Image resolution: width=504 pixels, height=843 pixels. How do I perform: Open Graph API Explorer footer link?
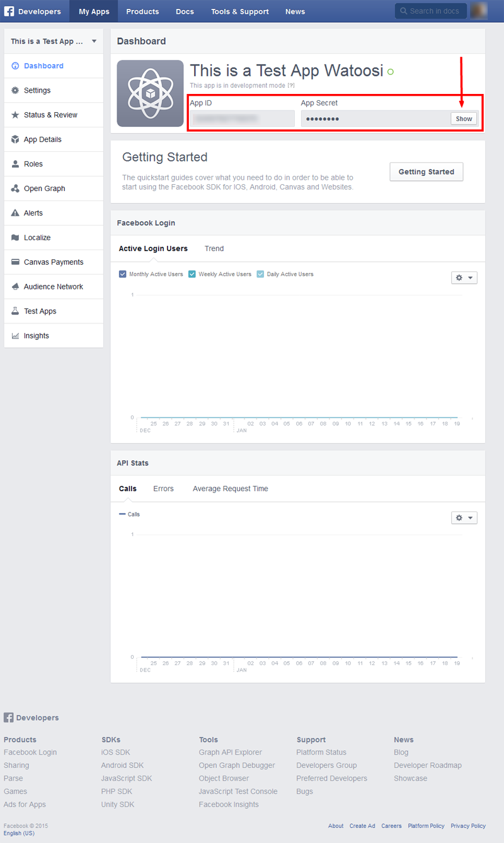[x=230, y=752]
